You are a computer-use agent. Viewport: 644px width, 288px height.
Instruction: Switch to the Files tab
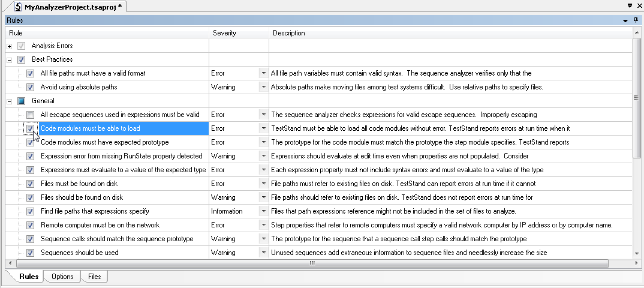pos(94,277)
